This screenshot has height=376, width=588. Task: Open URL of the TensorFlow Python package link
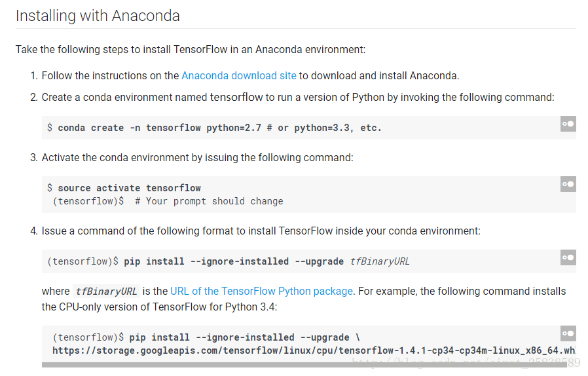261,291
